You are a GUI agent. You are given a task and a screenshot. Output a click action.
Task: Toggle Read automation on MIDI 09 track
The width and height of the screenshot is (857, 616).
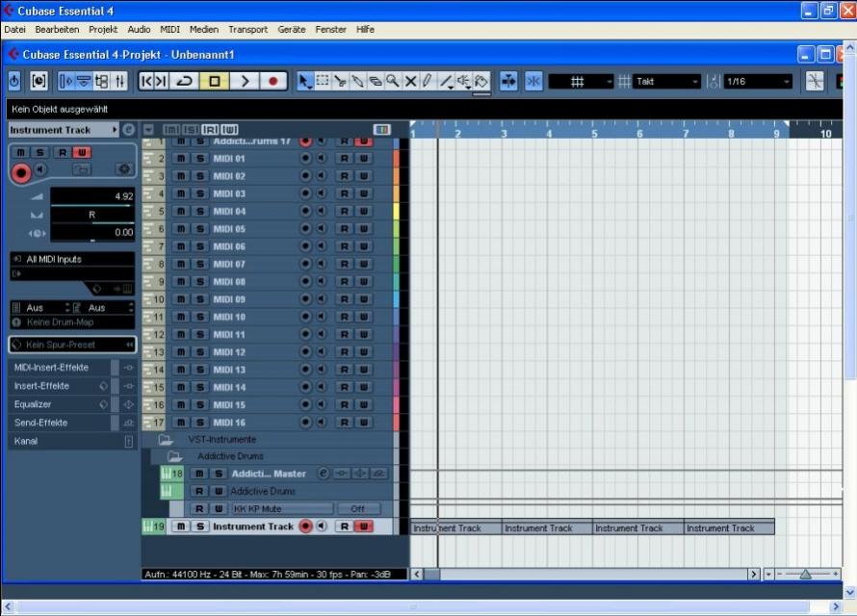pos(345,299)
